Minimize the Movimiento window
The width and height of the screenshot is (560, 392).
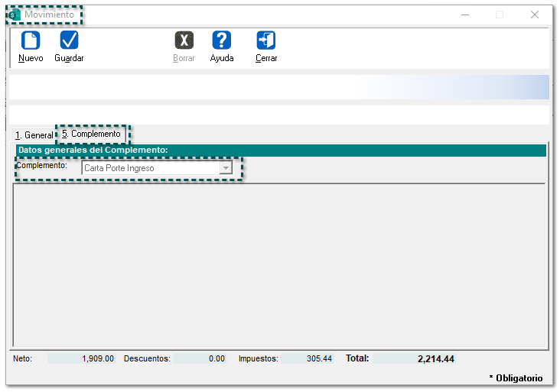click(x=465, y=15)
